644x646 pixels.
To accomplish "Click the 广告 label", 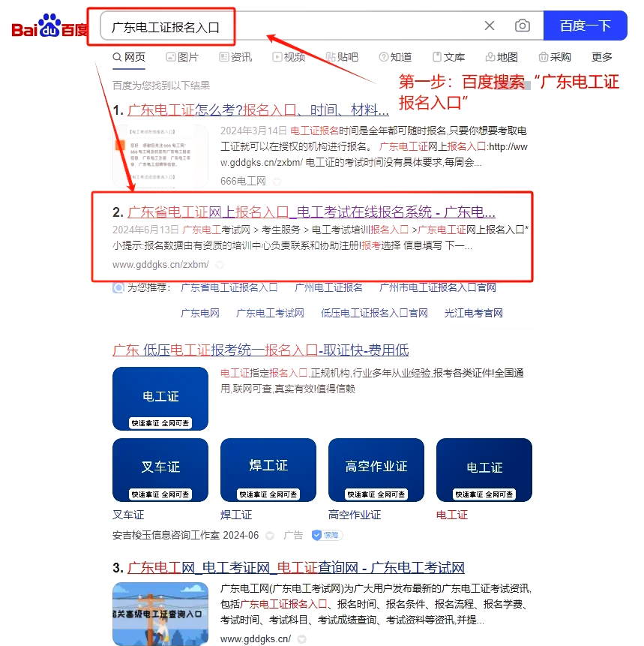I will tap(293, 535).
